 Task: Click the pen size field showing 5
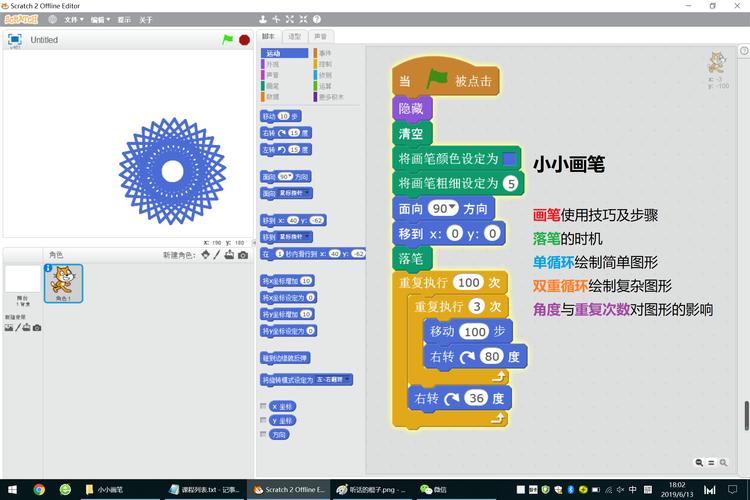tap(511, 183)
